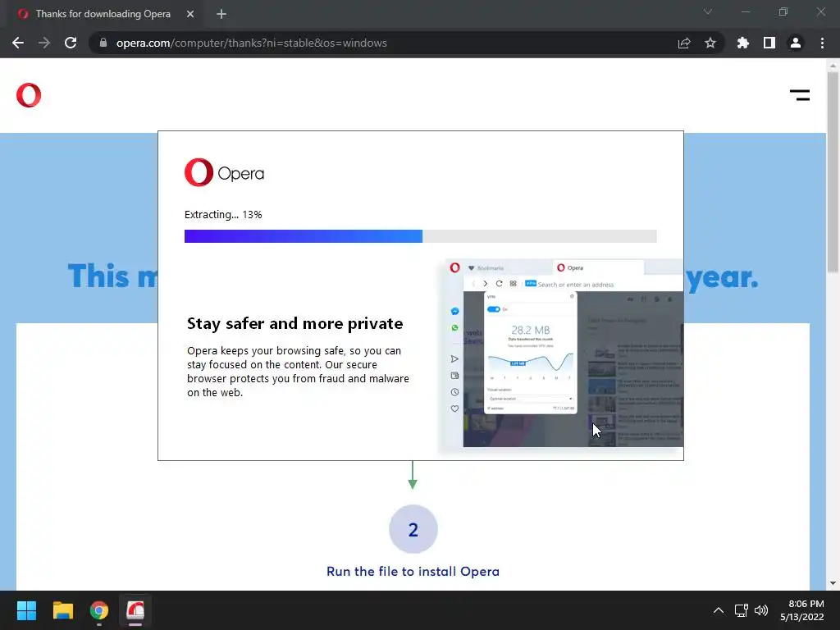Open the Chrome profile avatar menu
This screenshot has height=630, width=840.
[x=796, y=43]
